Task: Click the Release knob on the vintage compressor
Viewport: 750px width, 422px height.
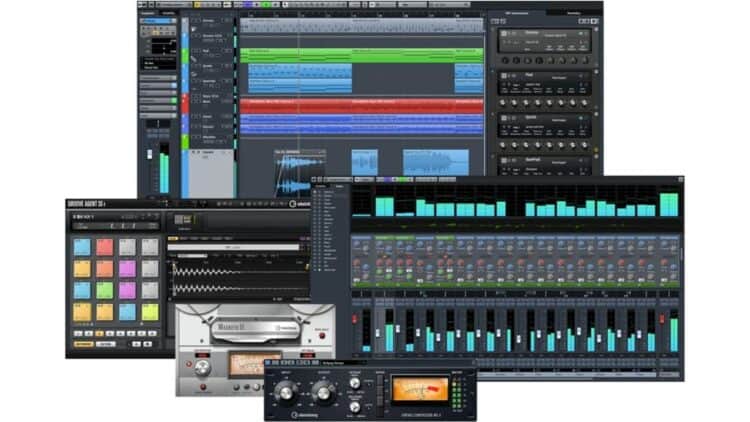Action: (354, 407)
